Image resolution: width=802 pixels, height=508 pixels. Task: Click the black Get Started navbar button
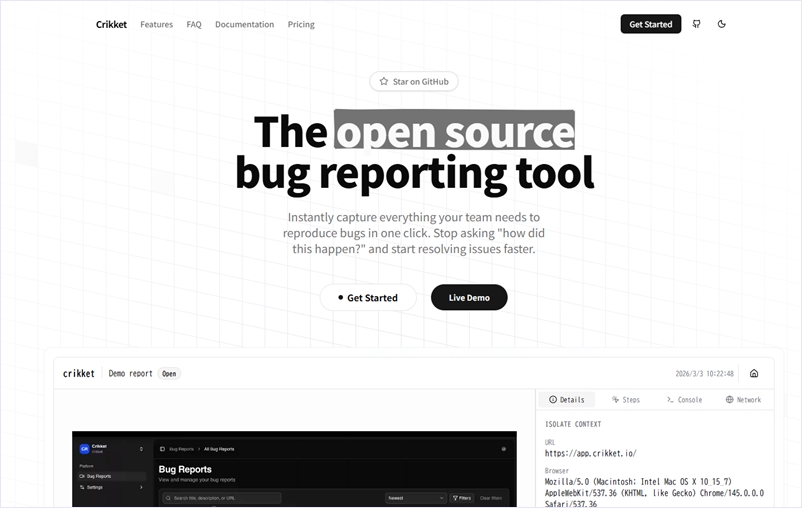650,24
